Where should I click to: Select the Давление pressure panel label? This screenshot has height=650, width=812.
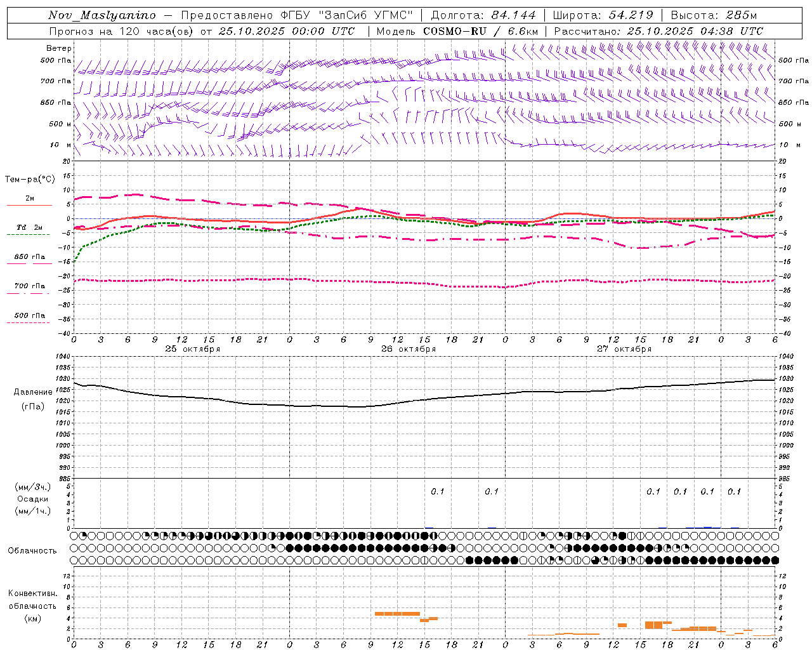point(33,392)
